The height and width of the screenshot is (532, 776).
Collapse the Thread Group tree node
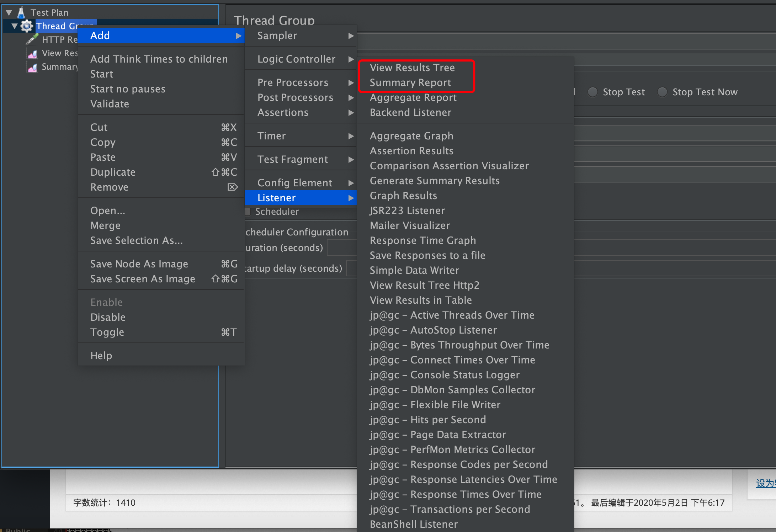point(15,26)
